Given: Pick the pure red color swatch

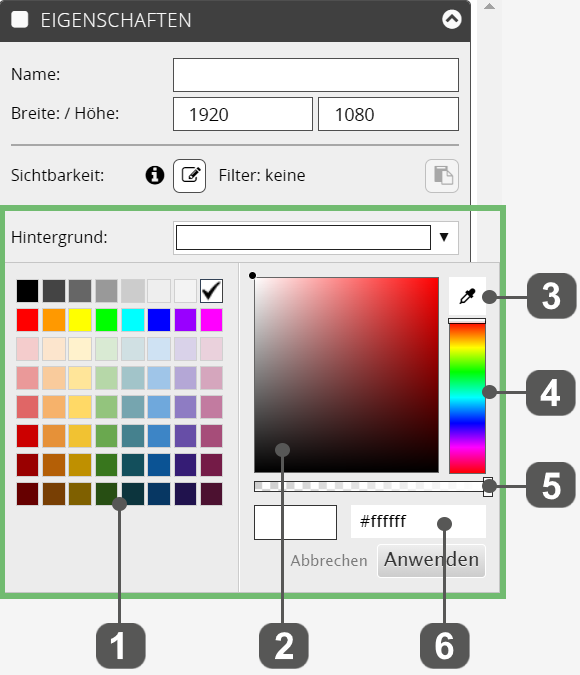Looking at the screenshot, I should (x=28, y=320).
